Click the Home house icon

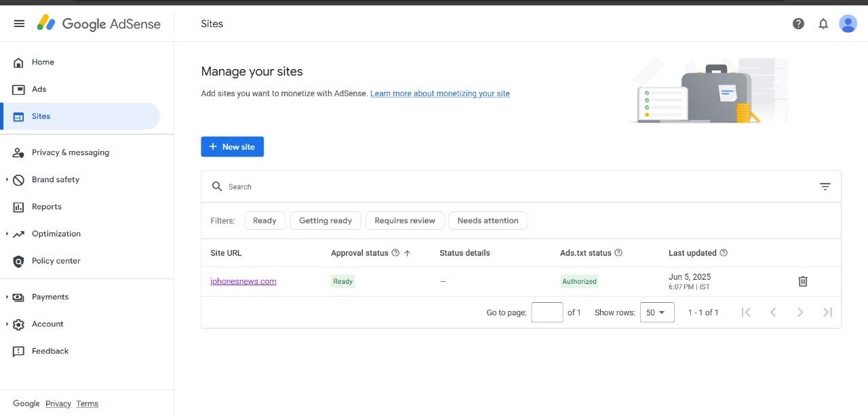19,62
